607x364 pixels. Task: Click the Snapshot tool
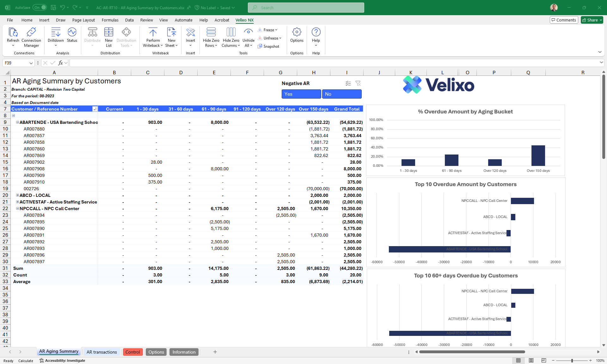point(268,46)
